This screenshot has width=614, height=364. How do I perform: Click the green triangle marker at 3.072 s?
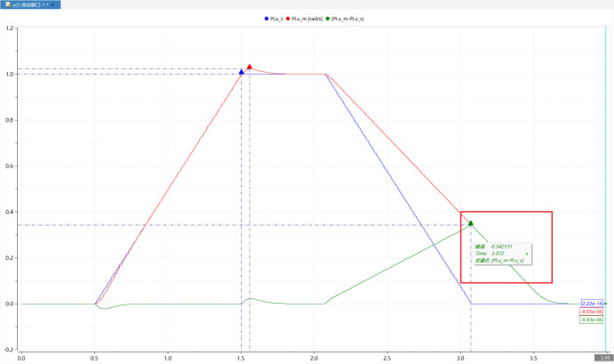click(x=471, y=223)
